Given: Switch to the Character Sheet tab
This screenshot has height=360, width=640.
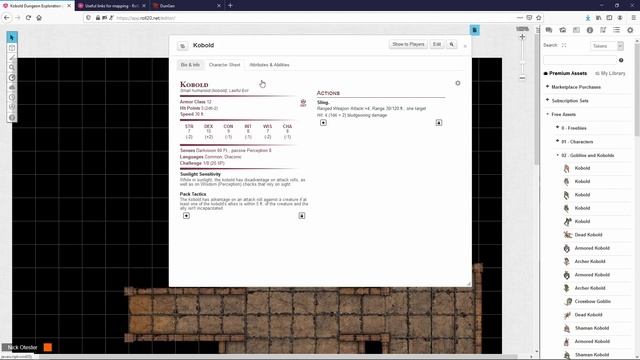Looking at the screenshot, I should (224, 65).
